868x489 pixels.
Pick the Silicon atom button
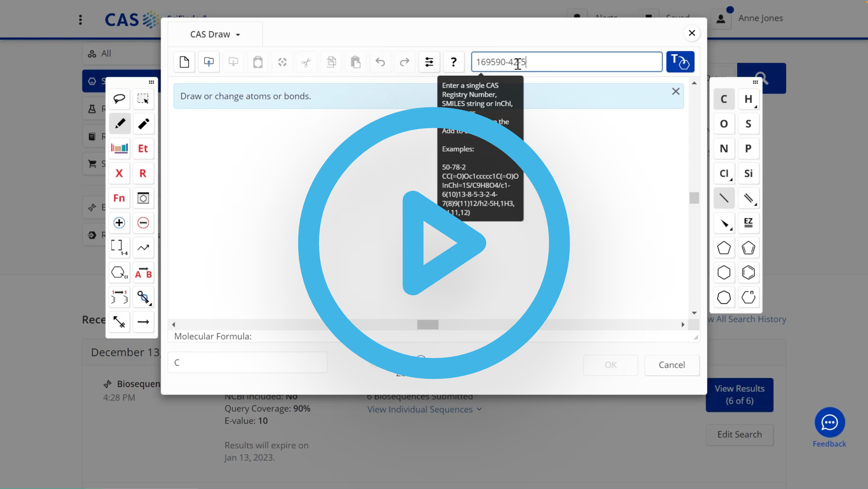[748, 173]
